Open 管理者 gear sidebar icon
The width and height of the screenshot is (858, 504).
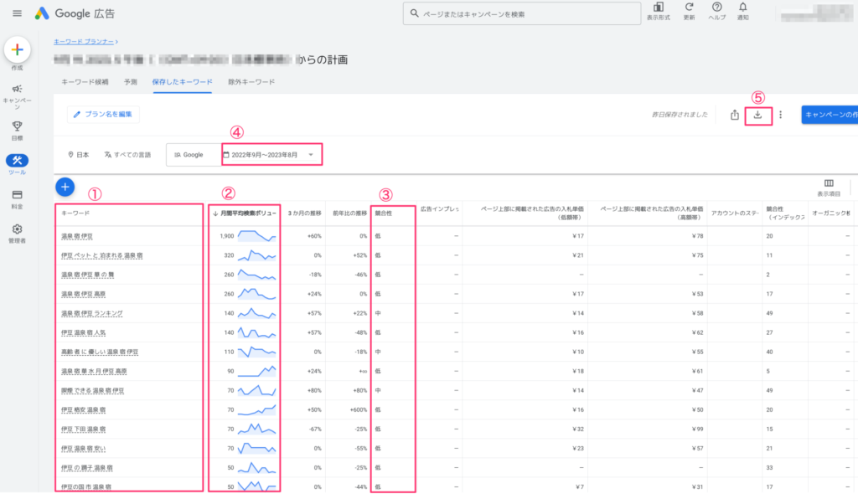click(17, 229)
